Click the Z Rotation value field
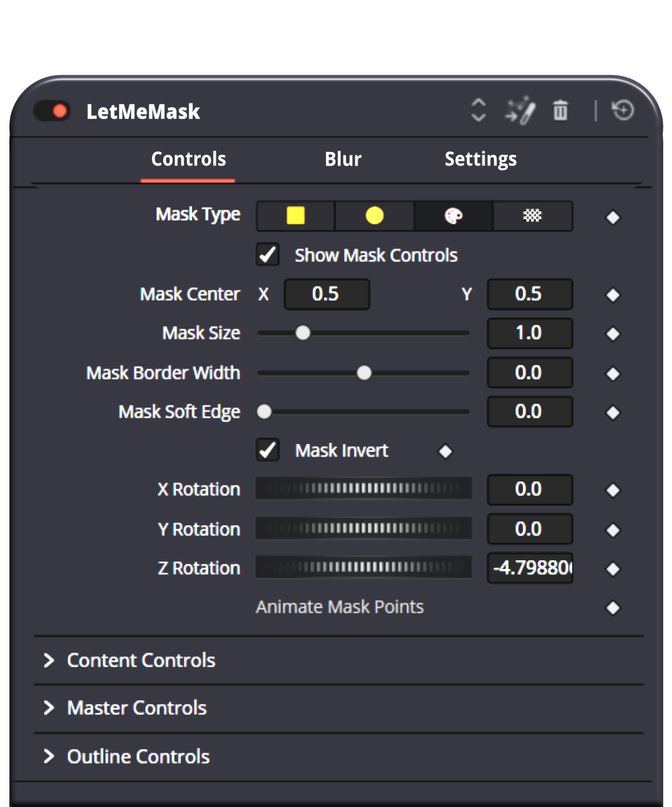This screenshot has height=807, width=672. 530,568
